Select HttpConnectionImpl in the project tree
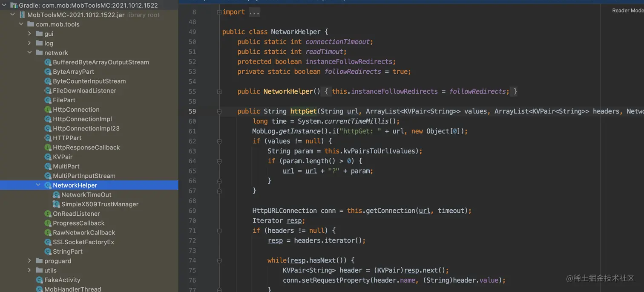This screenshot has width=644, height=292. coord(82,119)
